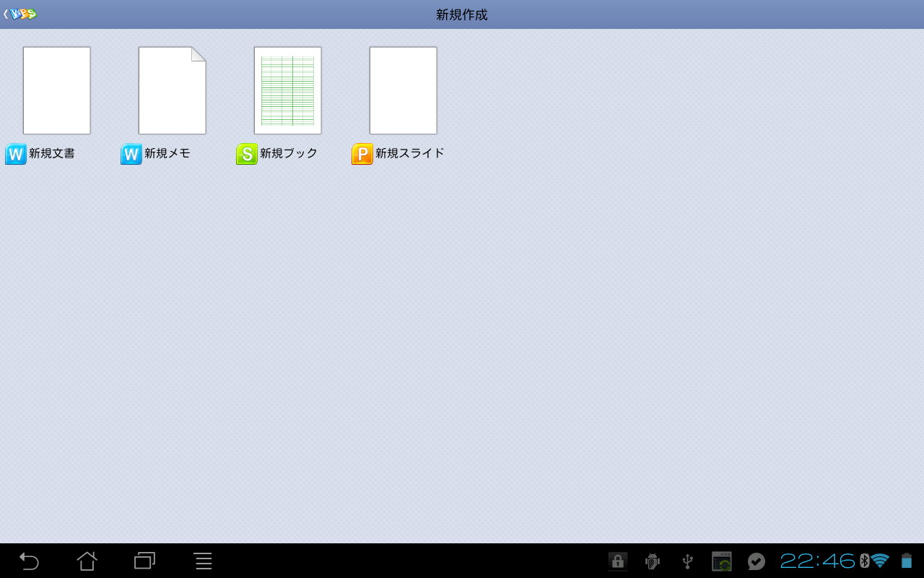This screenshot has height=578, width=924.
Task: Open the 新規メモ memo page thumbnail
Action: click(173, 90)
